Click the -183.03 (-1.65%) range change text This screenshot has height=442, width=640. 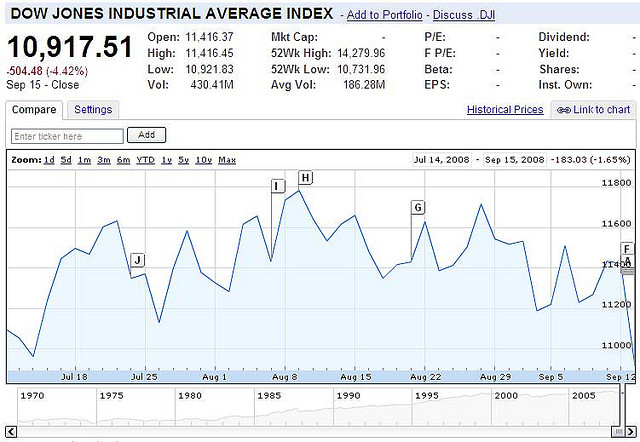tap(591, 160)
